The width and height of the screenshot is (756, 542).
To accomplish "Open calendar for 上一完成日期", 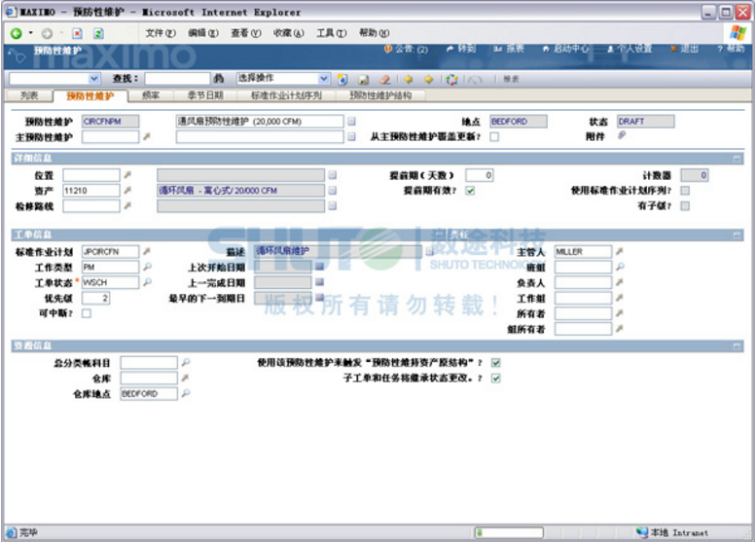I will click(x=319, y=282).
